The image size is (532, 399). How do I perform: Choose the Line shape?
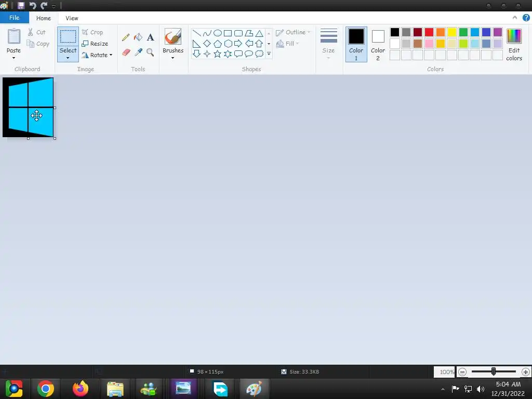[196, 33]
